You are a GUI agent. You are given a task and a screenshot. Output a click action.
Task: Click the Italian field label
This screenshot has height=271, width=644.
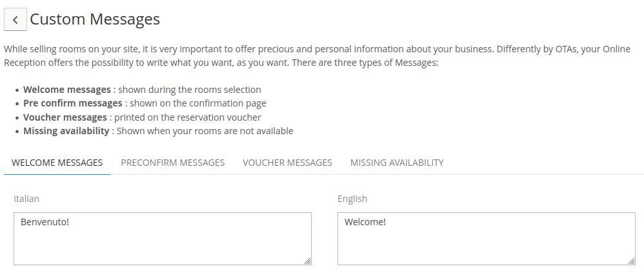[x=26, y=199]
